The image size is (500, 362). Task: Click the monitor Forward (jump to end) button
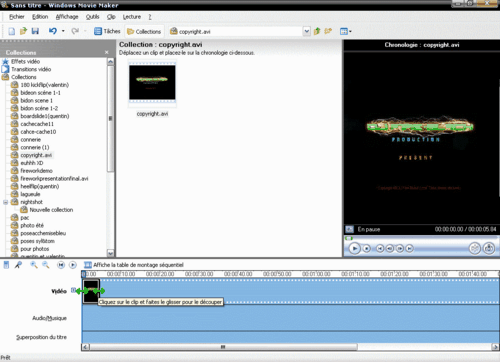click(x=410, y=248)
